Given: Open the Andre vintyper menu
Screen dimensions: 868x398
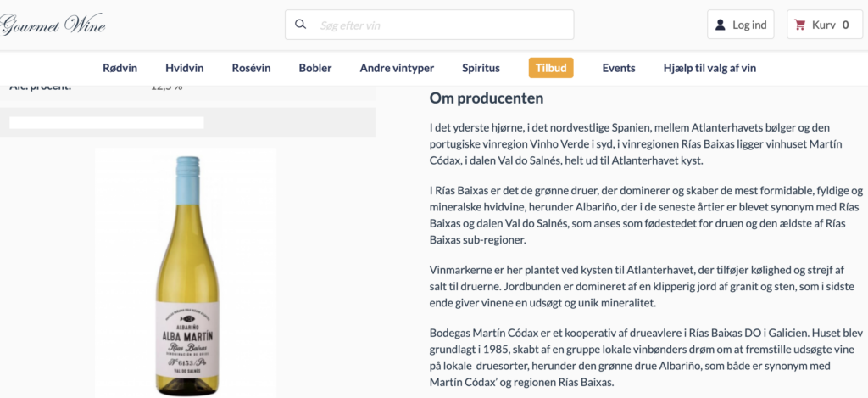Looking at the screenshot, I should coord(397,68).
